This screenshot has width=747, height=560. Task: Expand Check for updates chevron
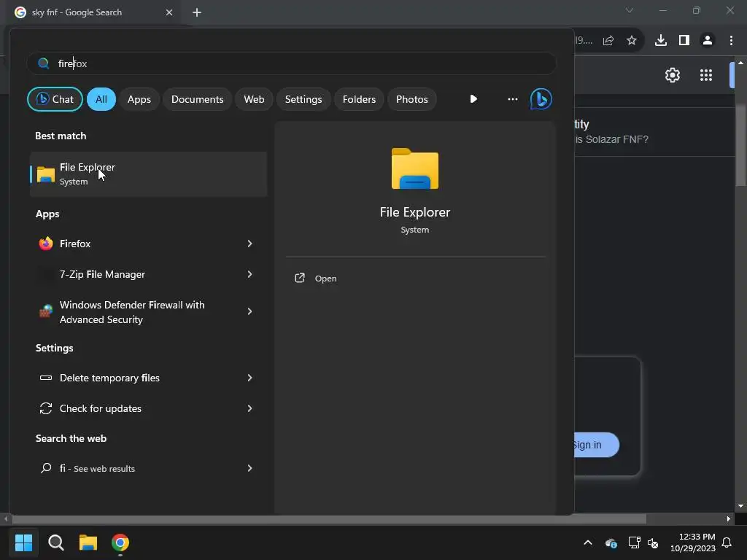tap(249, 408)
